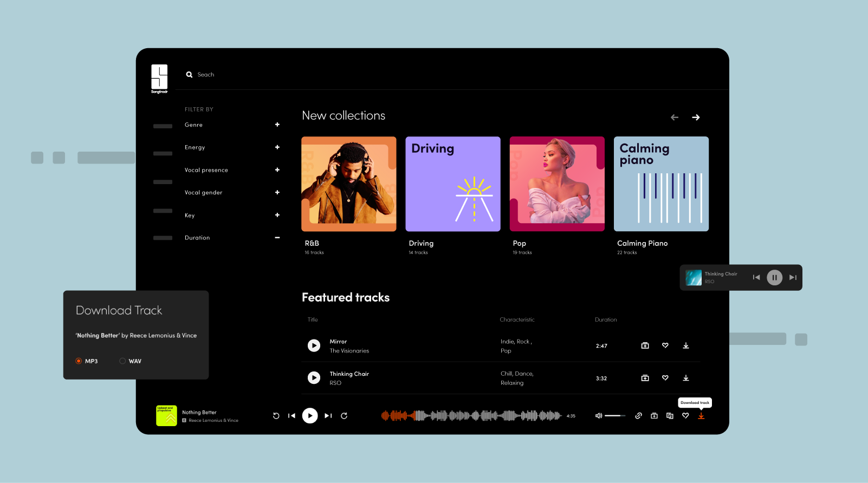
Task: Expand the Genre filter
Action: pyautogui.click(x=277, y=125)
